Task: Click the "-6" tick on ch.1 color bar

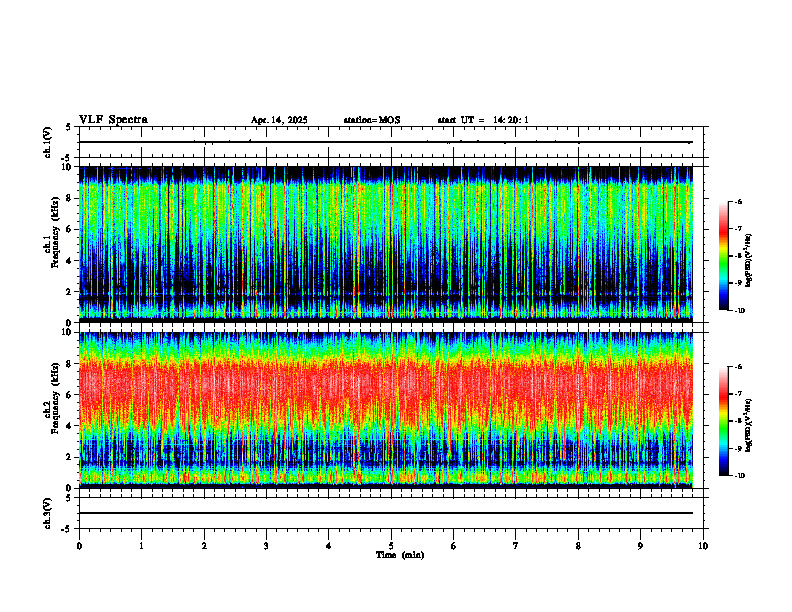Action: [739, 202]
